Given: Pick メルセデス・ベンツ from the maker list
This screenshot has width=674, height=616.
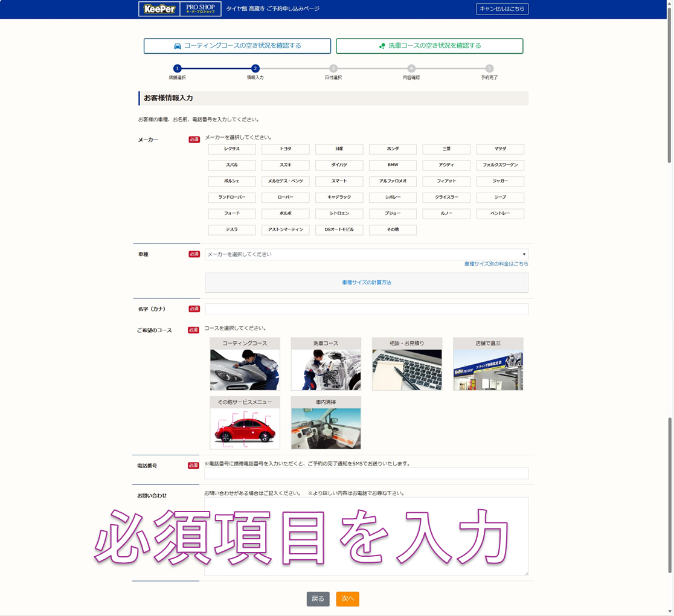Looking at the screenshot, I should (286, 181).
